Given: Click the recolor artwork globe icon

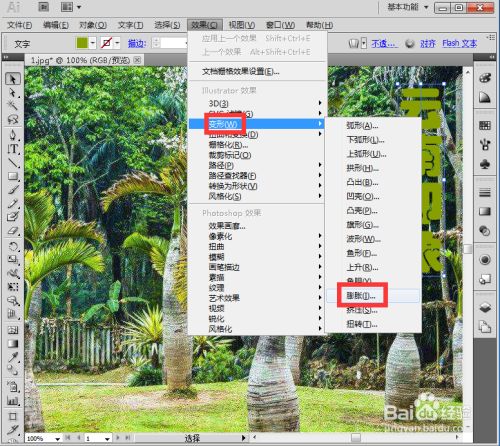Looking at the screenshot, I should (410, 44).
